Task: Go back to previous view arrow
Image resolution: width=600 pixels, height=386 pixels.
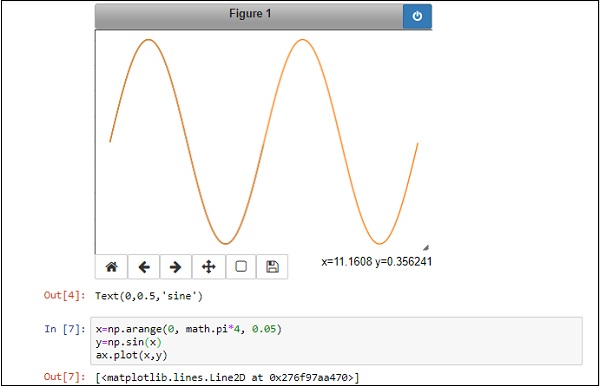Action: click(x=144, y=267)
